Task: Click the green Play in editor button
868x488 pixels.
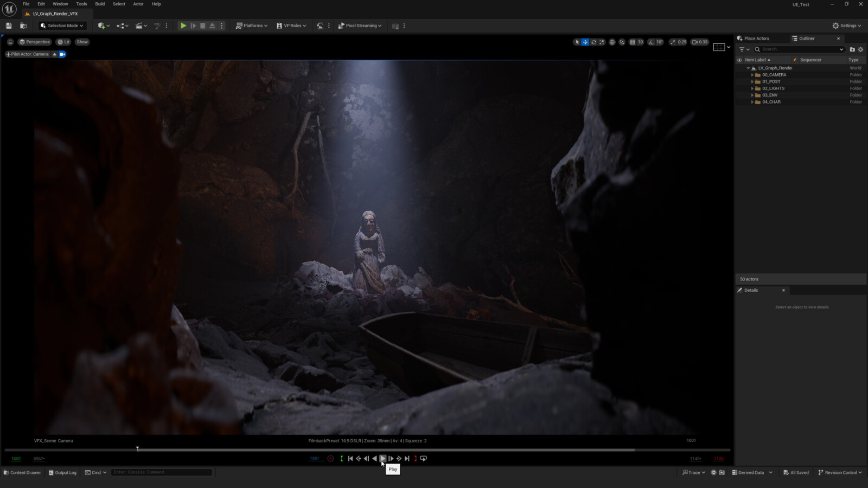Action: 183,25
